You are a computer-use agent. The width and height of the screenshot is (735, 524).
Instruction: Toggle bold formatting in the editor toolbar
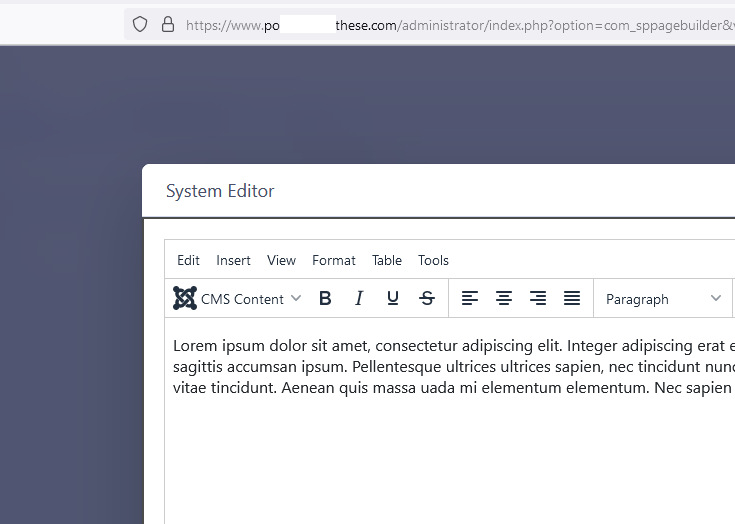(x=325, y=298)
